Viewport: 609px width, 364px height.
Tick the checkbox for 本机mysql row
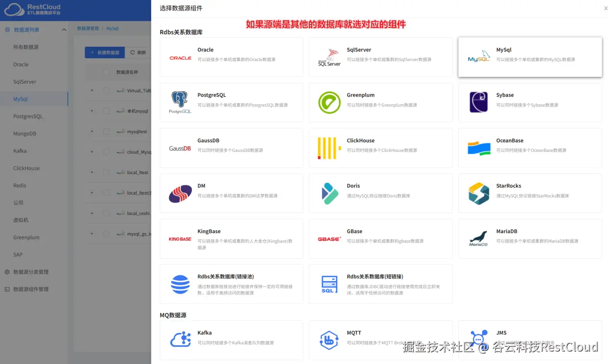pos(106,111)
